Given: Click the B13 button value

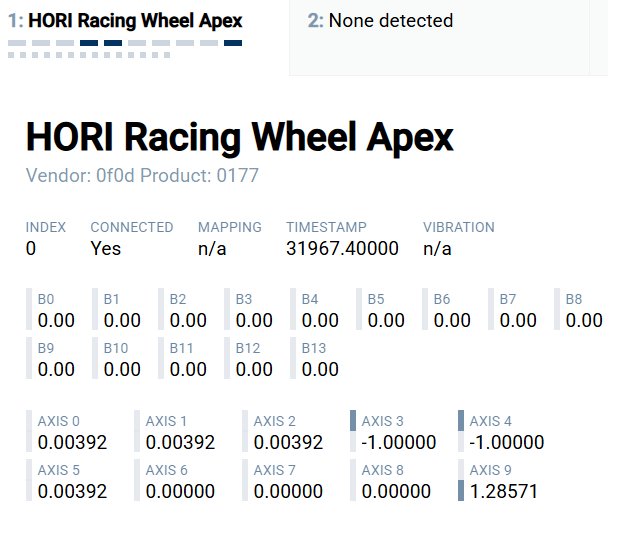Looking at the screenshot, I should (320, 369).
